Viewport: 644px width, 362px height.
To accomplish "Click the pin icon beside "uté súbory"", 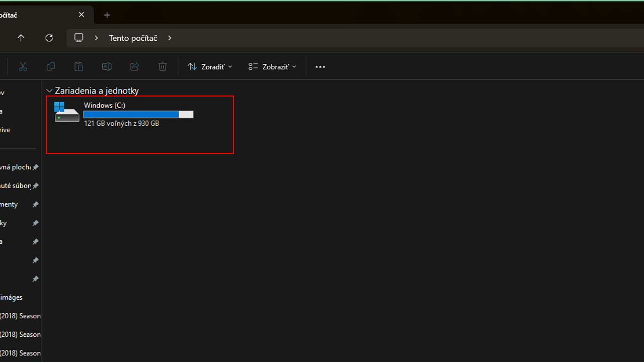I will (35, 186).
